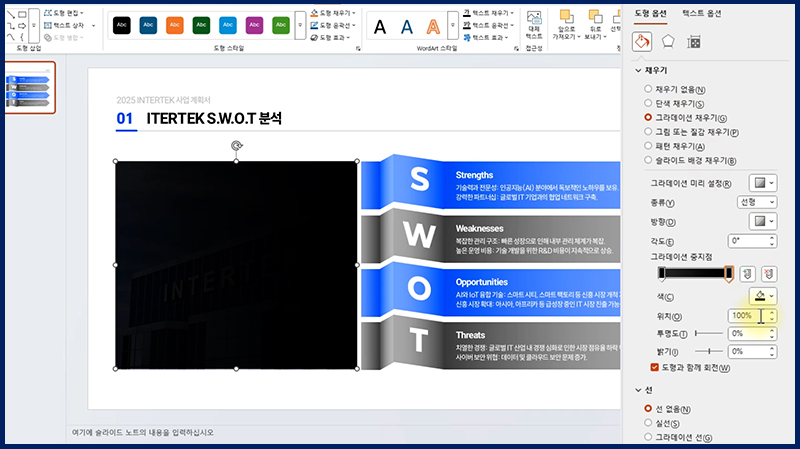Expand the insert shapes gallery

tap(34, 26)
